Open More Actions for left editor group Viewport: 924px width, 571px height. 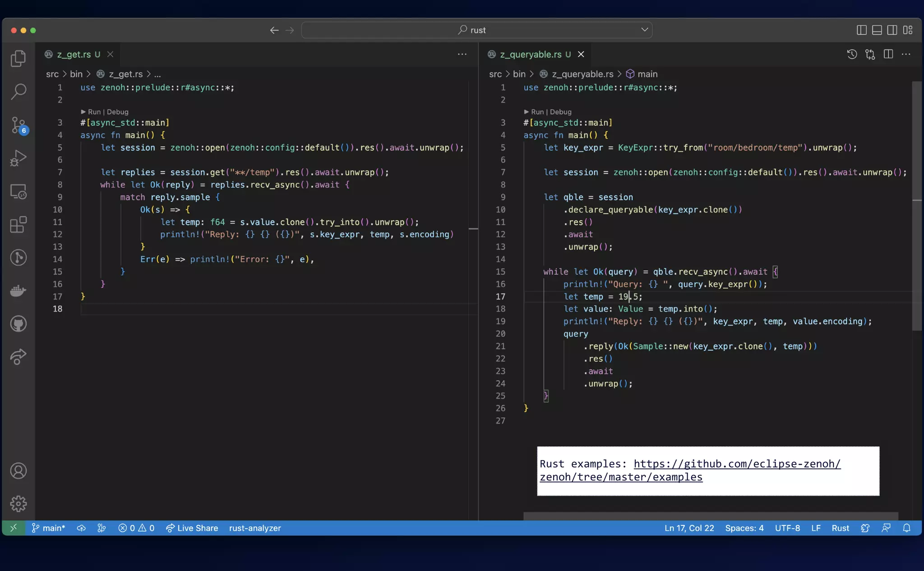click(x=462, y=55)
